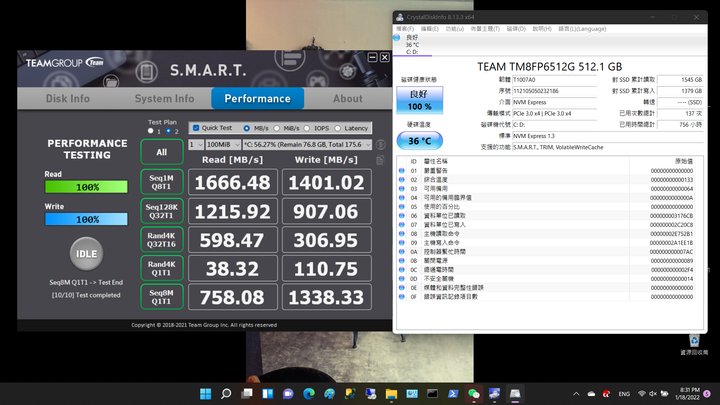Select the disk tab showing 36 °C C: D:

pos(412,45)
